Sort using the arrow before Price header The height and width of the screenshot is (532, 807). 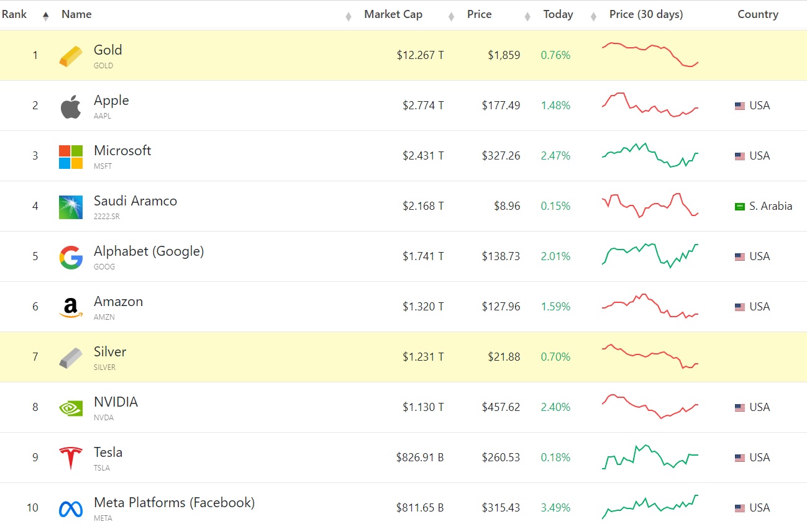(x=452, y=17)
